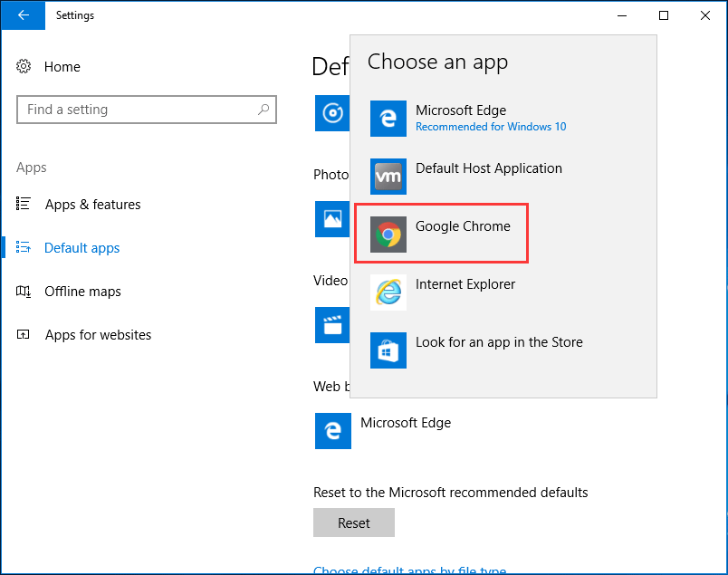Viewport: 728px width, 575px height.
Task: Click the Movies & TV video player tile
Action: (x=332, y=325)
